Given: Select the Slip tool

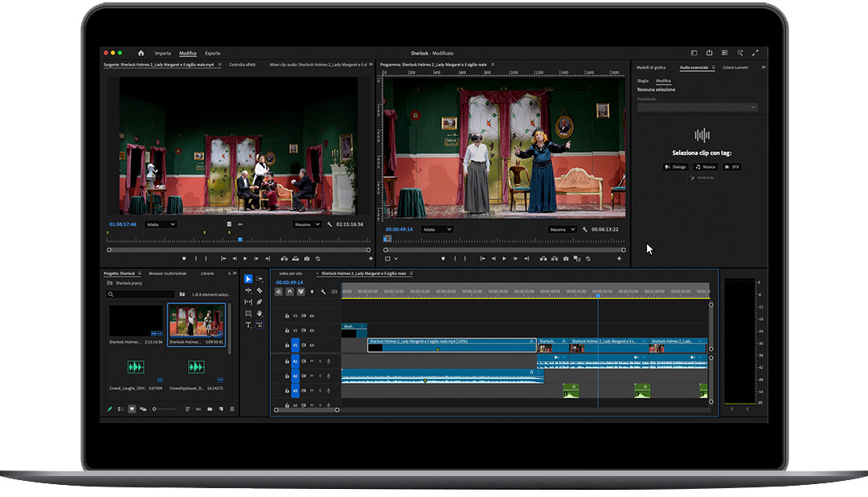Looking at the screenshot, I should point(248,302).
